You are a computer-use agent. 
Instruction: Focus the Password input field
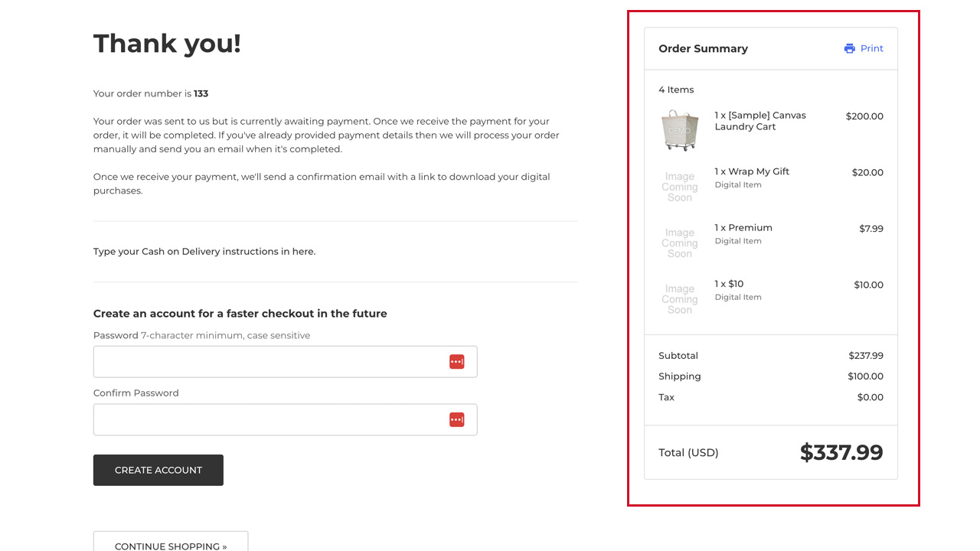(268, 362)
